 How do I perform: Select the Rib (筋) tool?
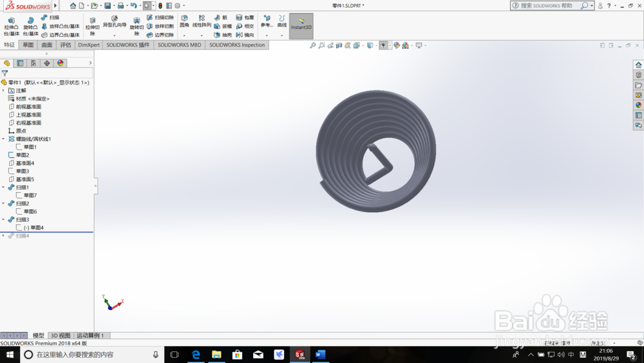click(x=220, y=17)
